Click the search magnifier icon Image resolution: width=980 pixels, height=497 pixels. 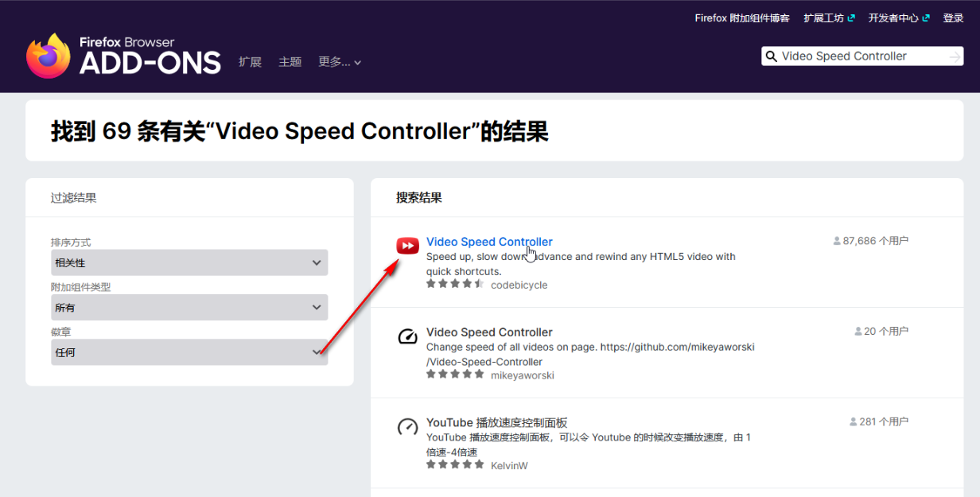pos(771,56)
